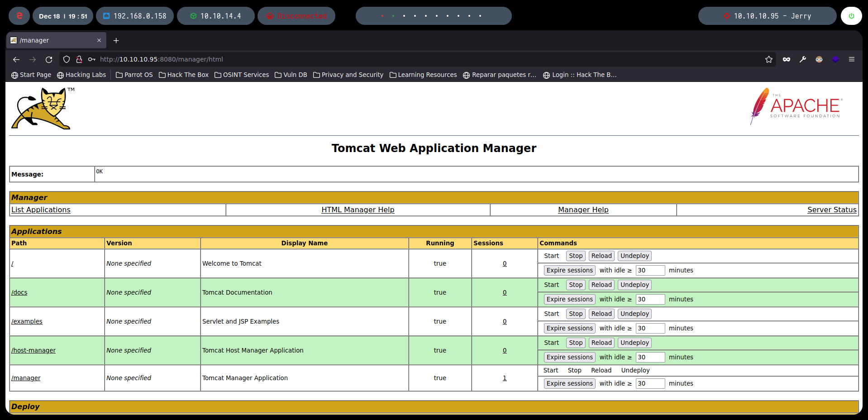Expire sessions for the /manager application

coord(569,383)
